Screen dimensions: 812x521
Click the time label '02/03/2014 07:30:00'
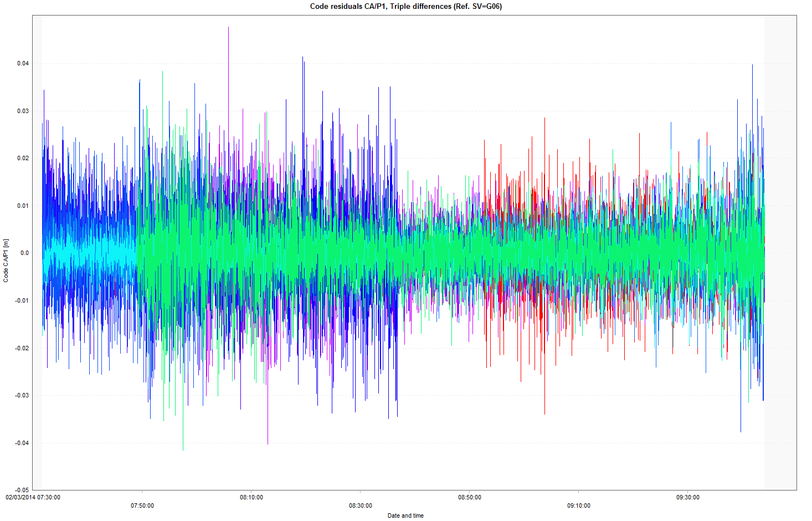click(33, 497)
